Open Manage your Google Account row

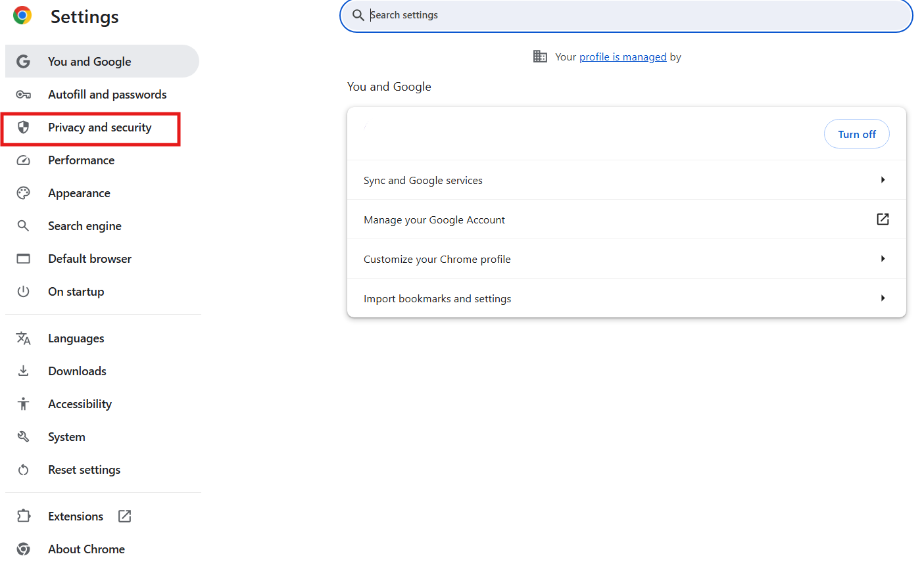(627, 219)
